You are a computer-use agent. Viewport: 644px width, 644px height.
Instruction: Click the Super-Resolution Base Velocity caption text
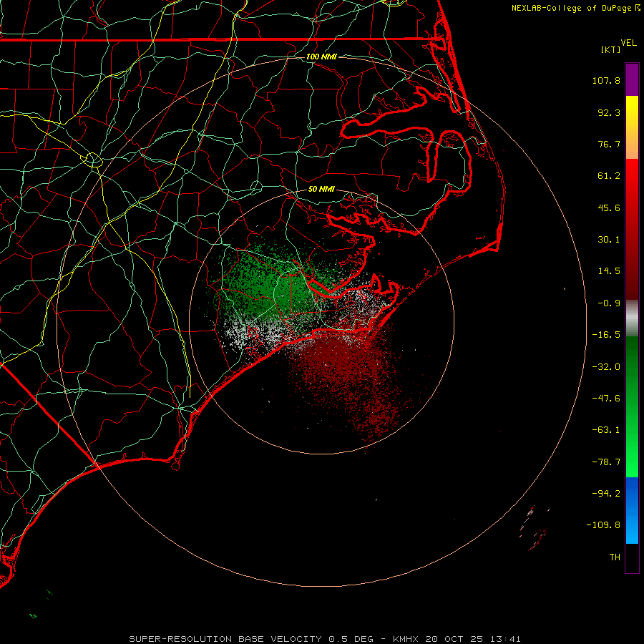pos(325,639)
